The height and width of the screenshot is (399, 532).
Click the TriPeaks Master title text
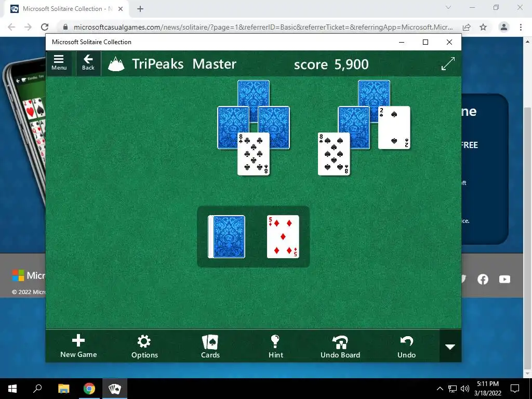(x=184, y=64)
